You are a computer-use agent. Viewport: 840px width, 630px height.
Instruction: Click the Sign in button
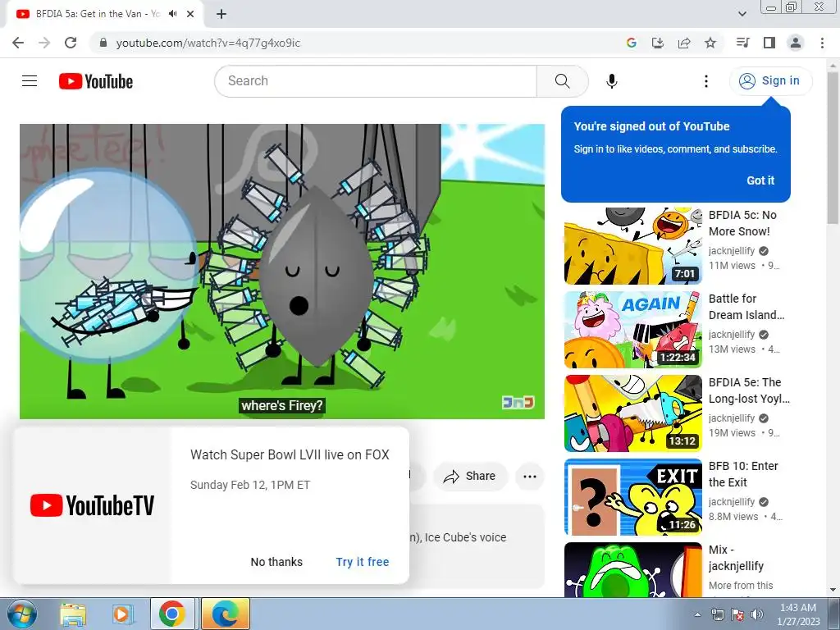pyautogui.click(x=770, y=81)
